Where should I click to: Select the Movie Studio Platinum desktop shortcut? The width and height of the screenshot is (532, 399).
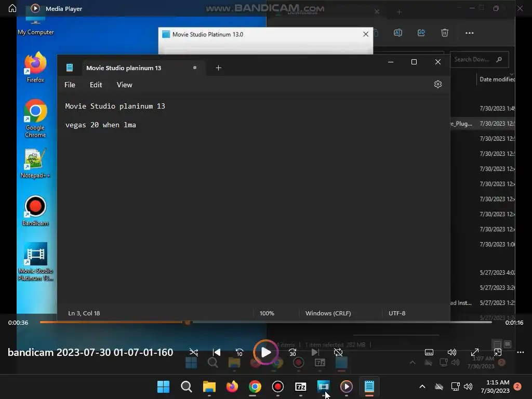(35, 262)
